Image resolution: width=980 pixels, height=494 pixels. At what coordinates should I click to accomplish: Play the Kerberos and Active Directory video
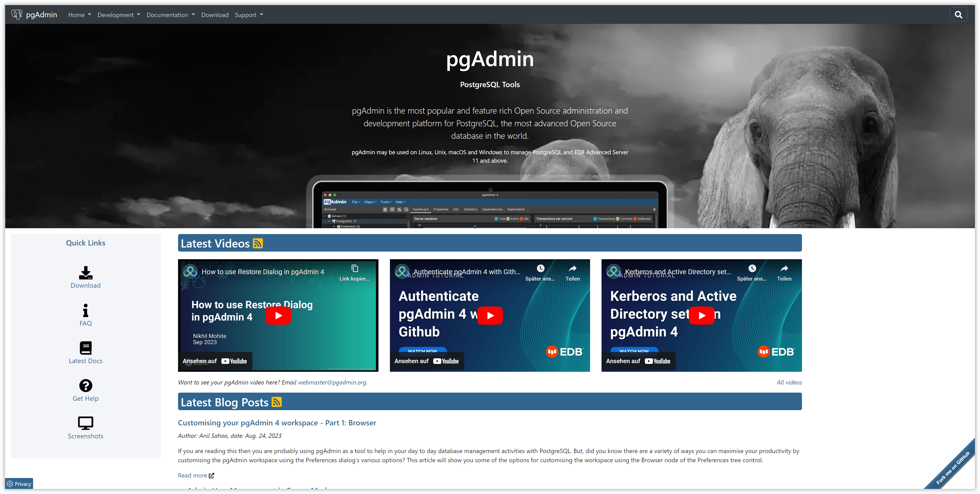pyautogui.click(x=701, y=315)
